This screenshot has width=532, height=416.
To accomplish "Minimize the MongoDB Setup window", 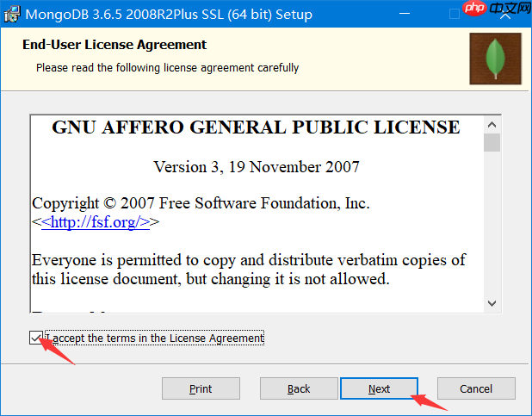I will [x=405, y=14].
